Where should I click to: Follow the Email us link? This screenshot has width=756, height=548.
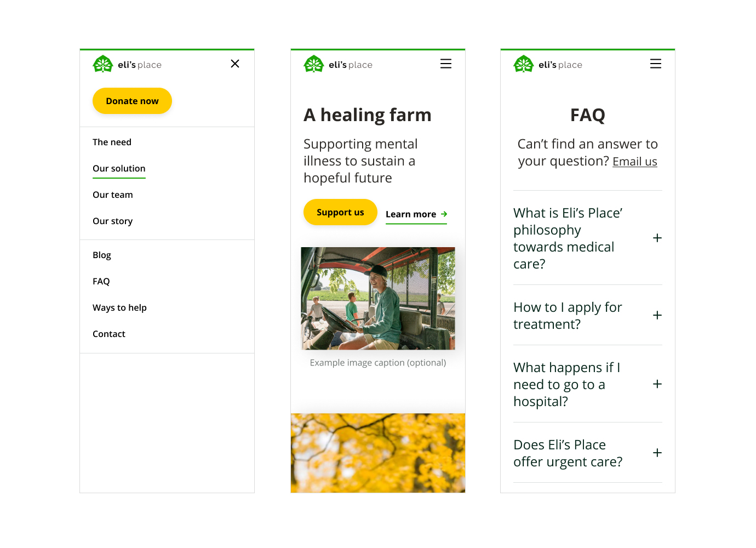point(635,162)
